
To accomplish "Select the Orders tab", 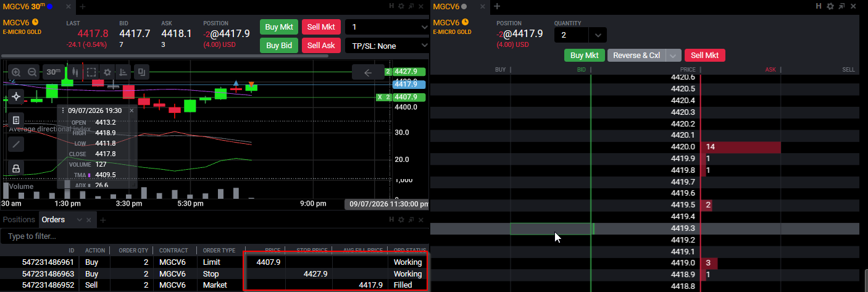I will tap(52, 220).
